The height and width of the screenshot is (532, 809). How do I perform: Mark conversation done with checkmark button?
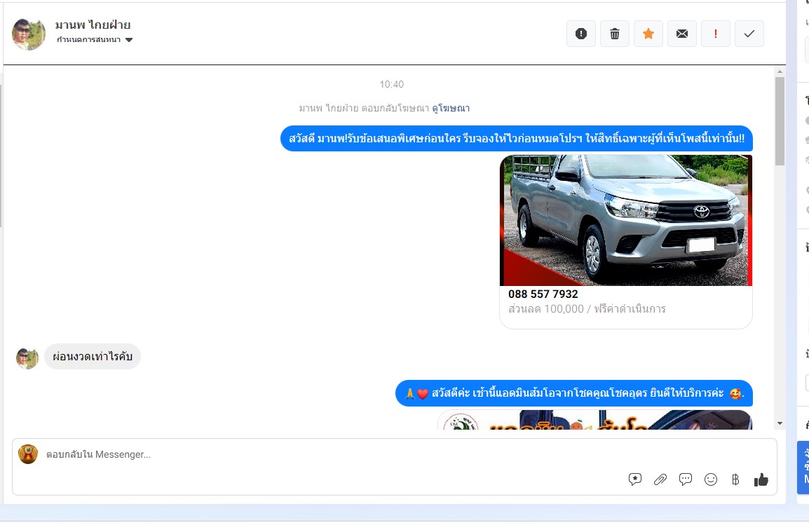point(749,34)
